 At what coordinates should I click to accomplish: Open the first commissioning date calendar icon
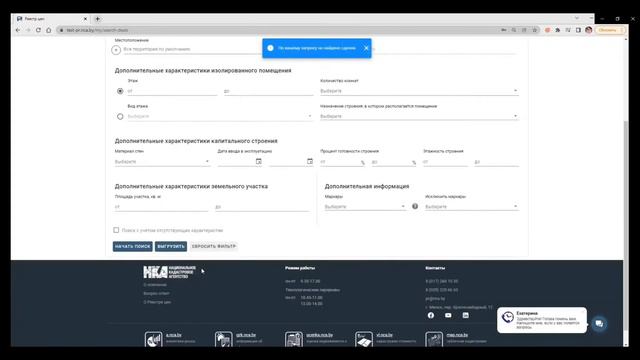coord(258,162)
